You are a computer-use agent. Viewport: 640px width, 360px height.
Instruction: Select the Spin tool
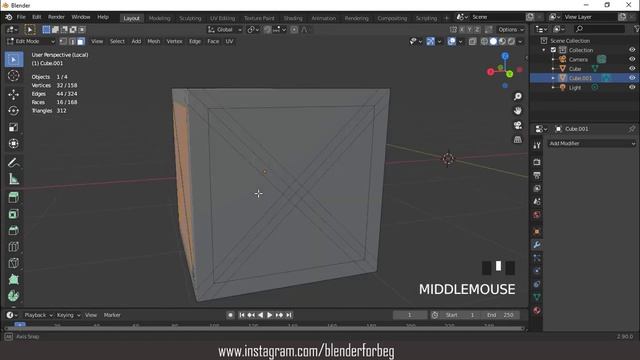click(13, 296)
